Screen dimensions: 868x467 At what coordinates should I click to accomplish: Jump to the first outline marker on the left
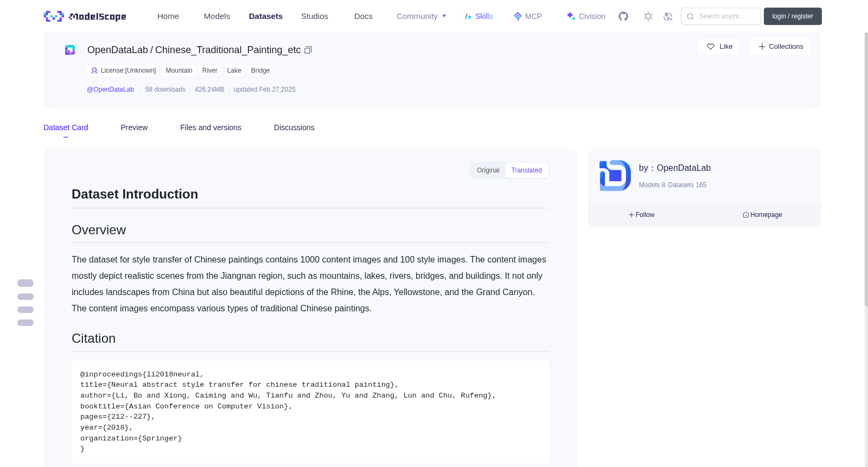[x=25, y=283]
